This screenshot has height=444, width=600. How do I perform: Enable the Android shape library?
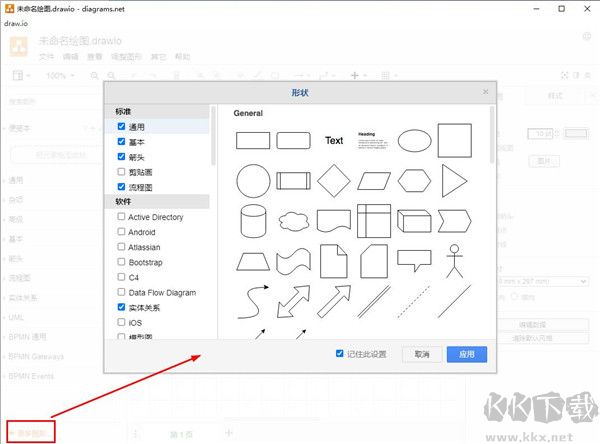[x=121, y=232]
